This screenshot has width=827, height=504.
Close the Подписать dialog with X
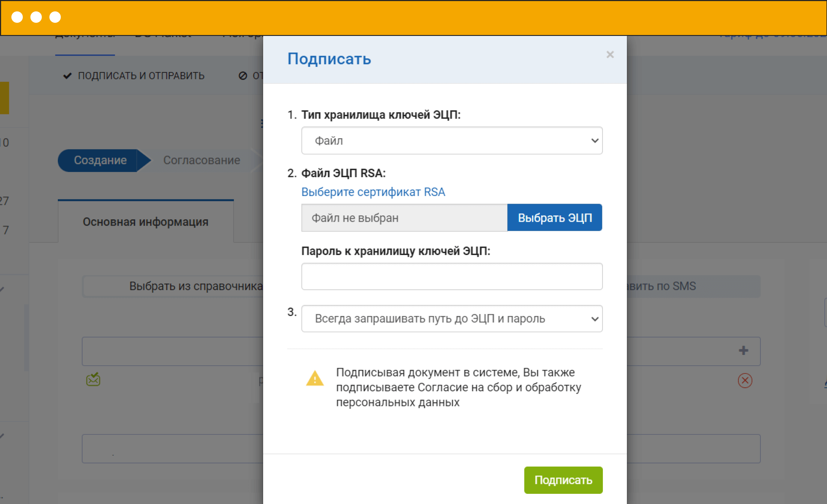pos(610,54)
